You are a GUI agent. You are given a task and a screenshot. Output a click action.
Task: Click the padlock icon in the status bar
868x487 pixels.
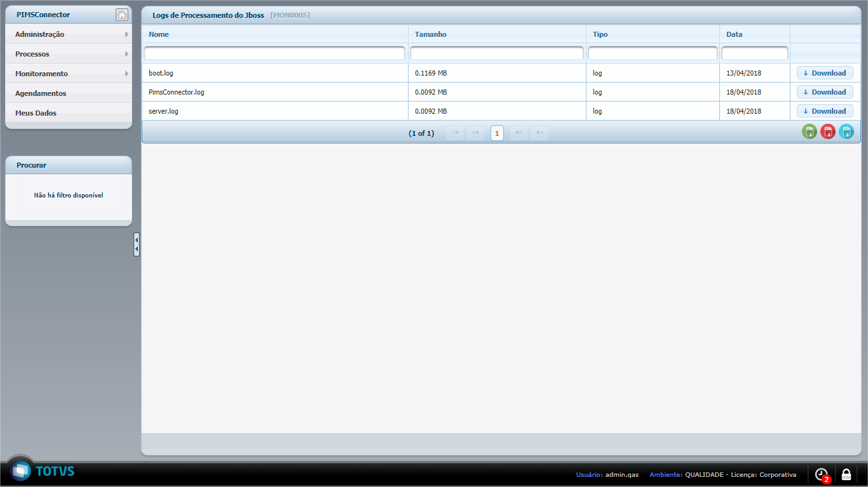[x=846, y=474]
